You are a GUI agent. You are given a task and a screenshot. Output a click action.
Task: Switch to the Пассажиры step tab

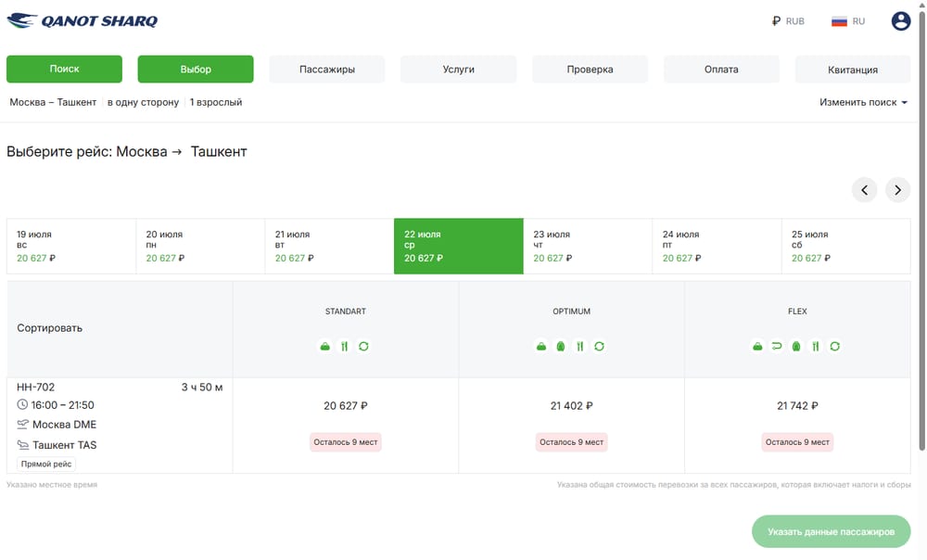click(327, 70)
